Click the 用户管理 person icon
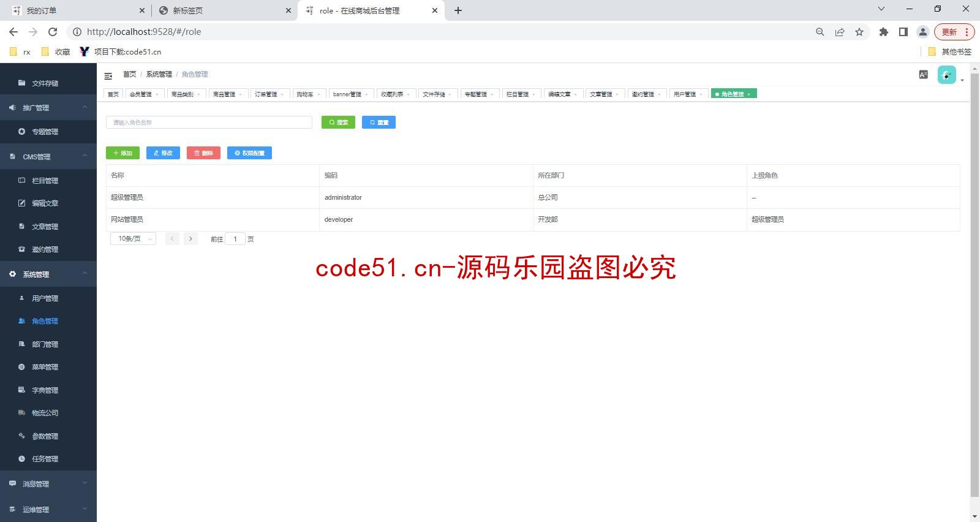Image resolution: width=980 pixels, height=522 pixels. click(21, 298)
